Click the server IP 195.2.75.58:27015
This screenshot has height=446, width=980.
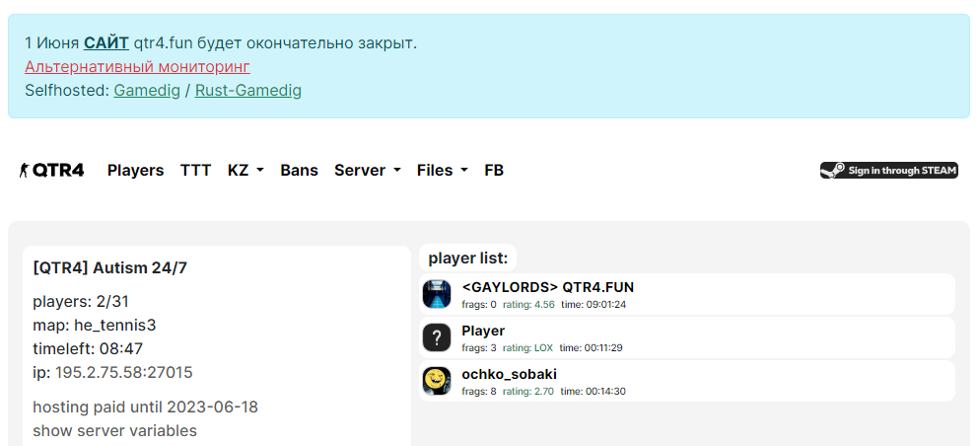(x=124, y=373)
